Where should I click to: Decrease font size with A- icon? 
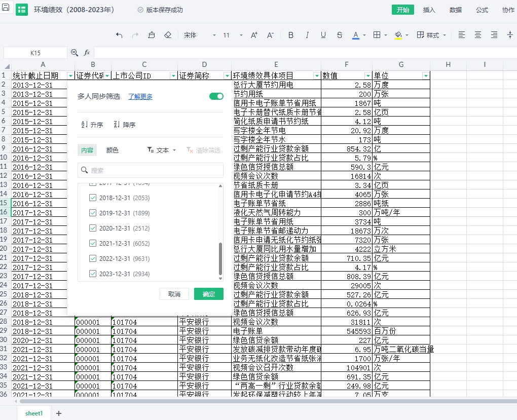[270, 35]
